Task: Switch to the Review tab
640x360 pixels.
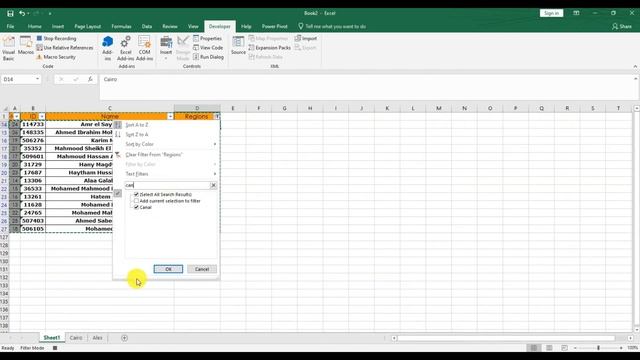Action: pos(170,27)
